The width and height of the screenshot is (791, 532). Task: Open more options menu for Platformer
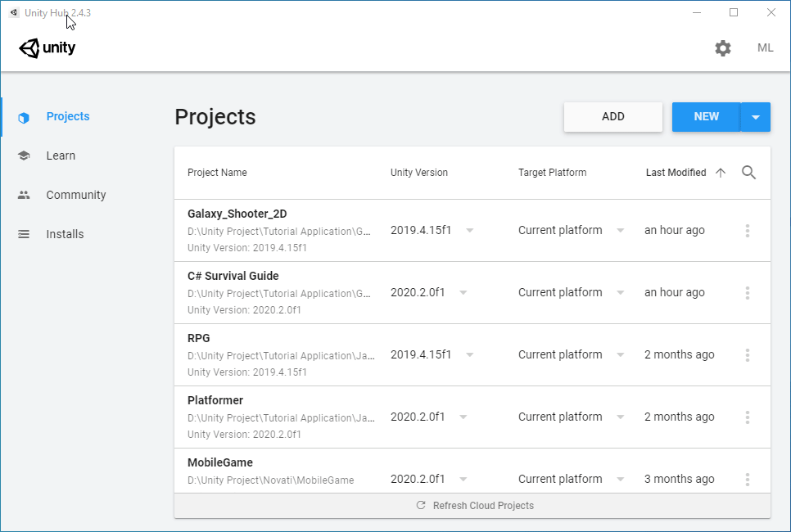coord(748,417)
